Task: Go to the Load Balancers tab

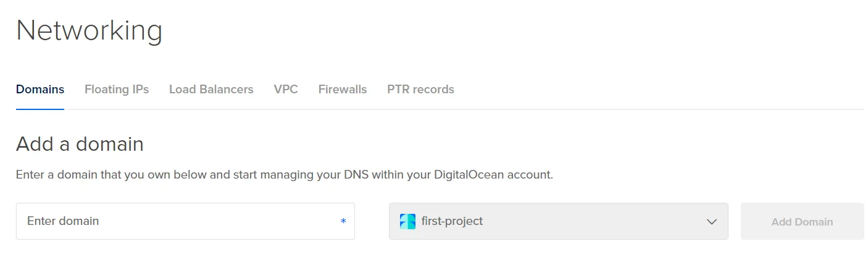Action: click(211, 90)
